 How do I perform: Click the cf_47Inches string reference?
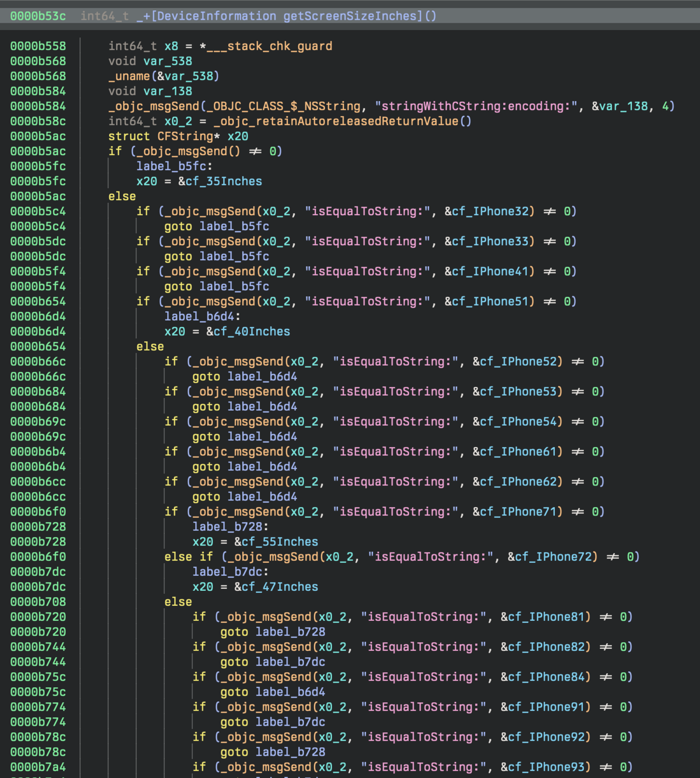tap(280, 587)
